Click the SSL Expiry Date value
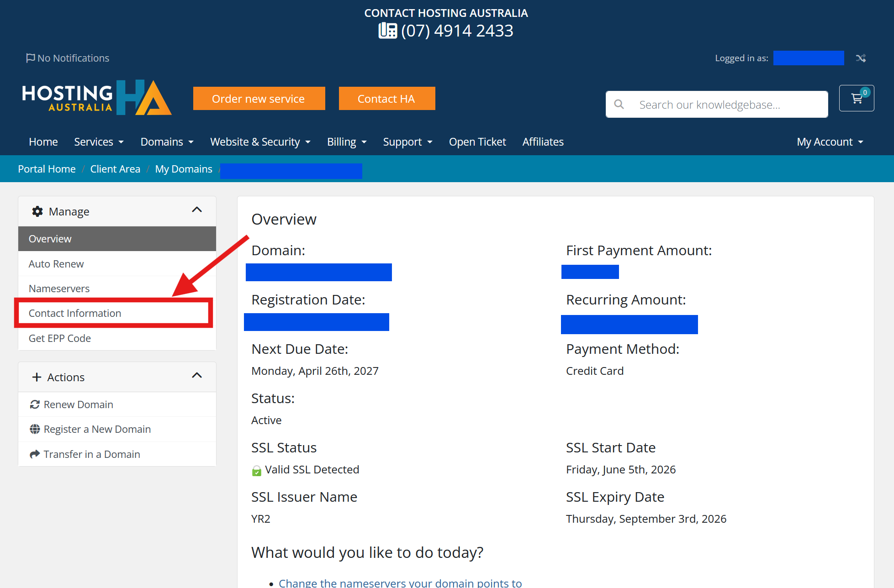This screenshot has height=588, width=894. [x=646, y=519]
